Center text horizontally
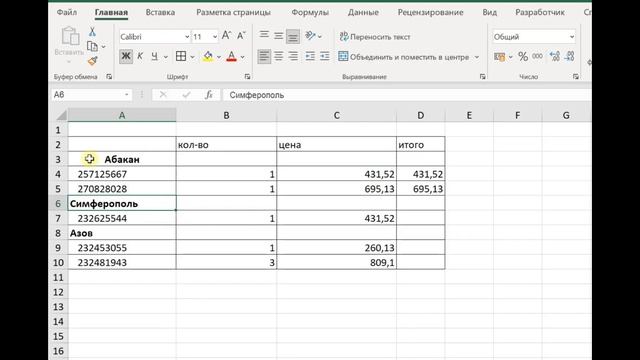This screenshot has height=360, width=640. [x=278, y=56]
